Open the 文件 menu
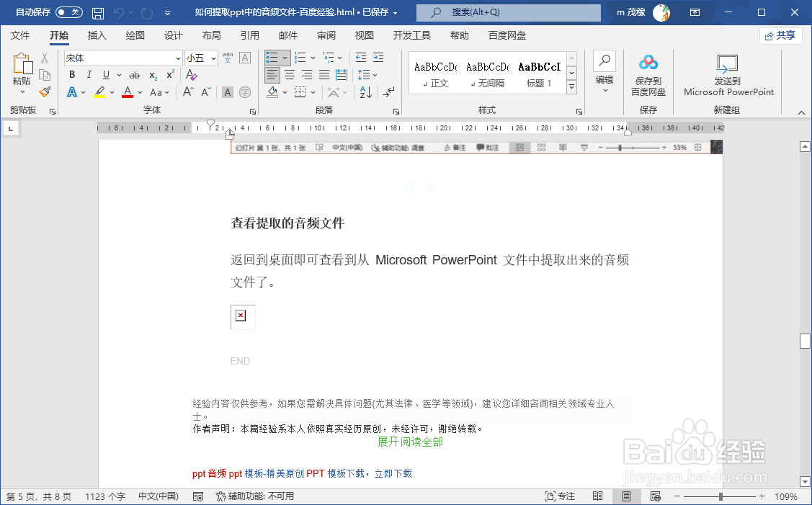This screenshot has height=505, width=812. pyautogui.click(x=19, y=35)
